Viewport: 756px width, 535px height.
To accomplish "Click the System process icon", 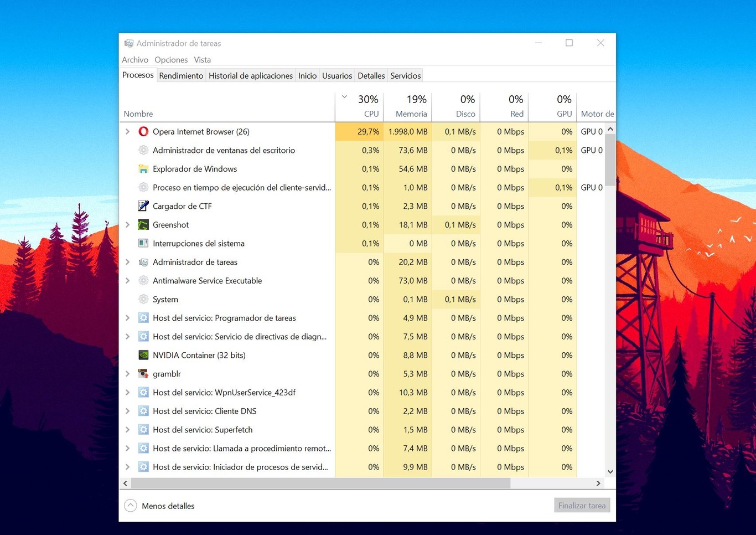I will (x=143, y=299).
